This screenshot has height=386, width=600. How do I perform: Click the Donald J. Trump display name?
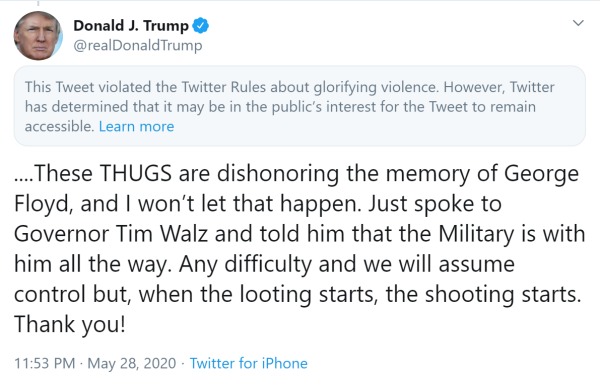pyautogui.click(x=131, y=26)
